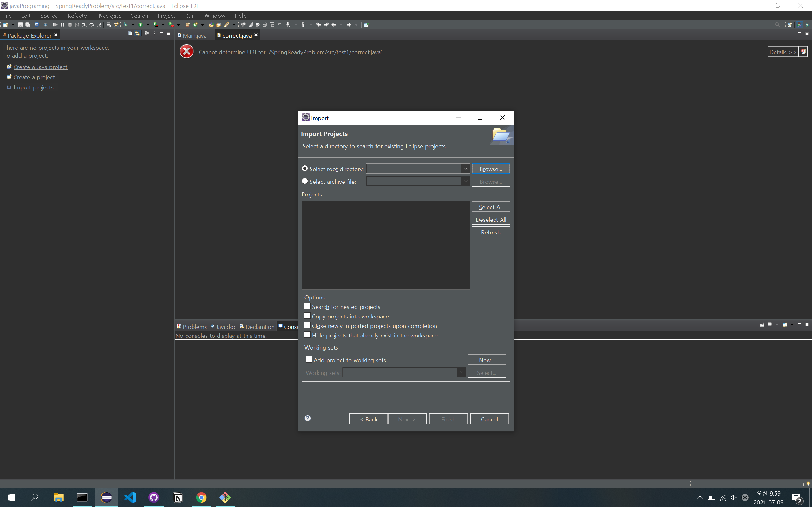Click the Debug bug icon in toolbar
812x507 pixels.
click(x=126, y=25)
